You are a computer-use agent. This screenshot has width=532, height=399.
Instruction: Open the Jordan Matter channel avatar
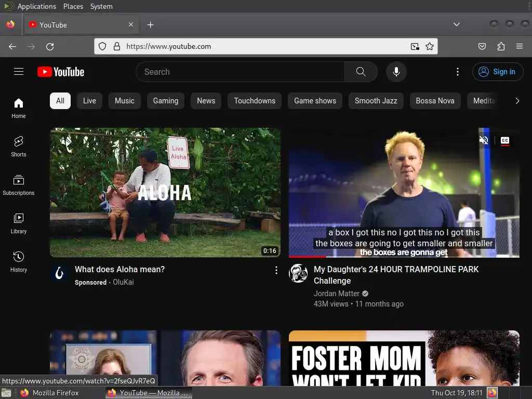click(x=298, y=273)
